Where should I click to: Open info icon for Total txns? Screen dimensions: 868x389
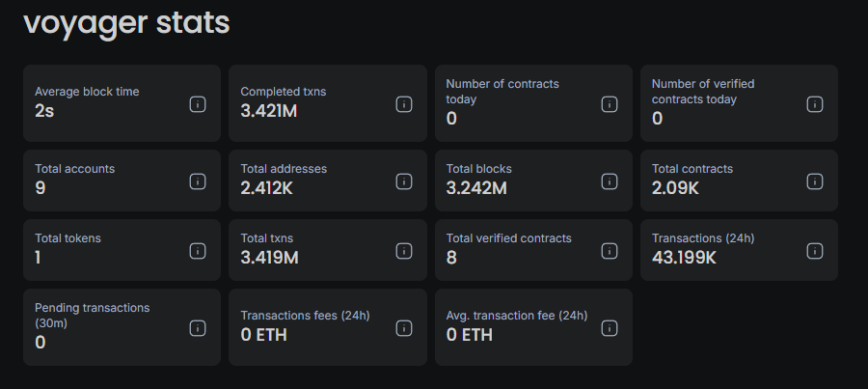point(404,251)
